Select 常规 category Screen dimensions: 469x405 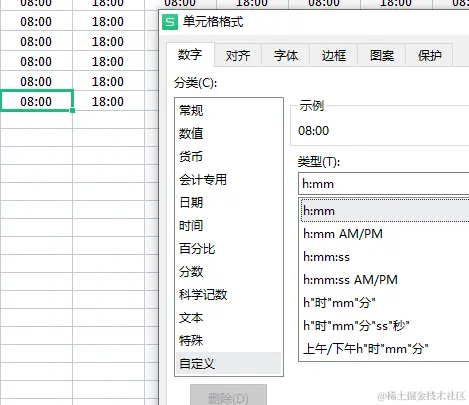tap(228, 110)
